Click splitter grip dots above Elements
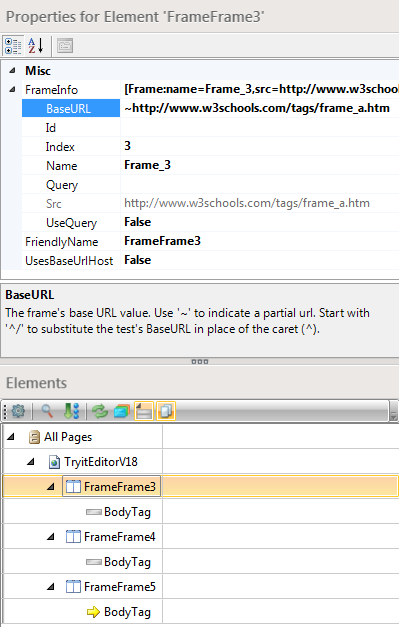The height and width of the screenshot is (627, 399). pos(200,361)
